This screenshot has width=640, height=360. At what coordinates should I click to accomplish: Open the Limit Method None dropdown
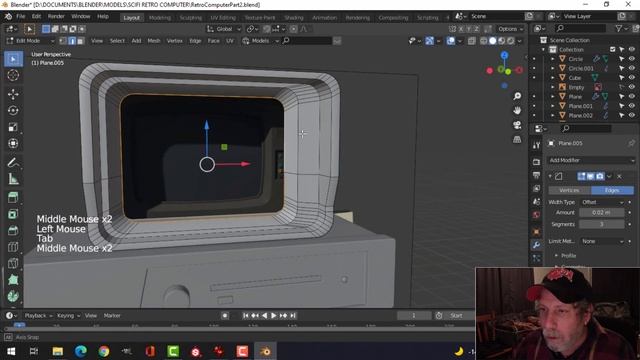pos(602,241)
